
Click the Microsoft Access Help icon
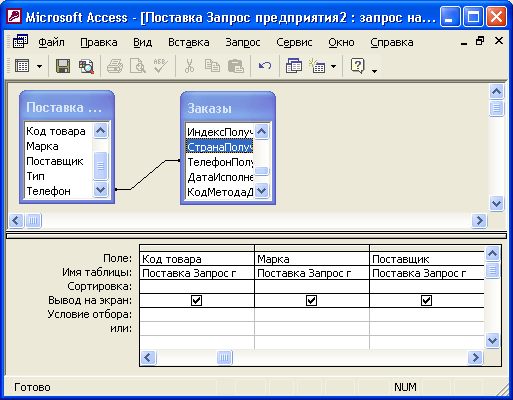tap(358, 66)
